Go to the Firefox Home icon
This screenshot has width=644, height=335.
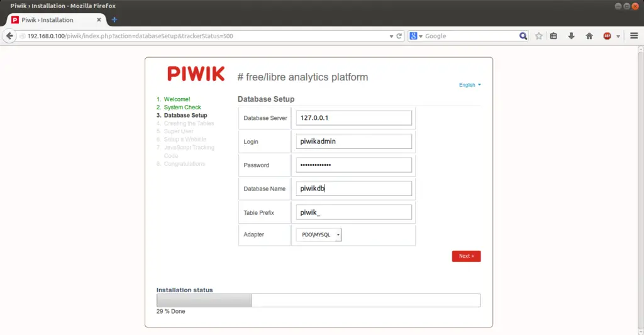[589, 36]
